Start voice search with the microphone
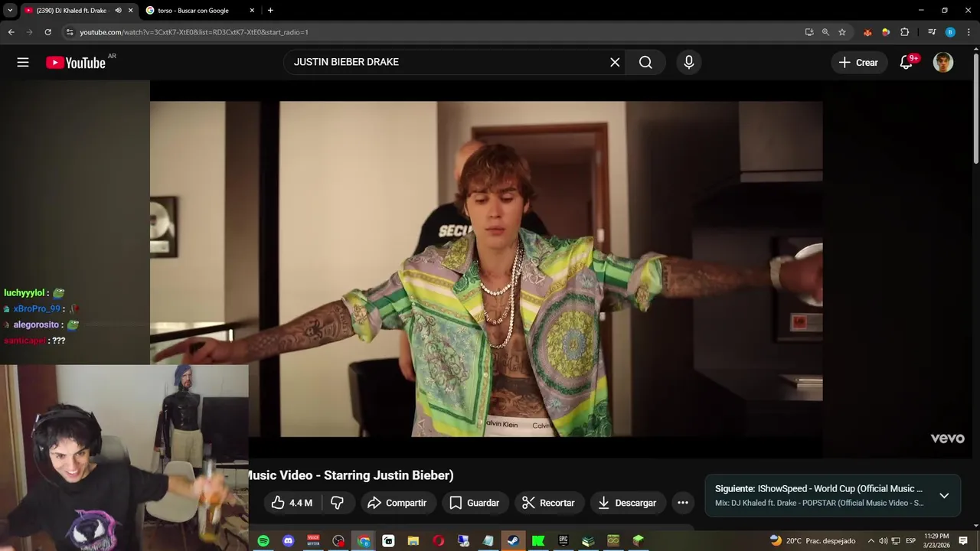Screen dimensions: 980x551 689,63
